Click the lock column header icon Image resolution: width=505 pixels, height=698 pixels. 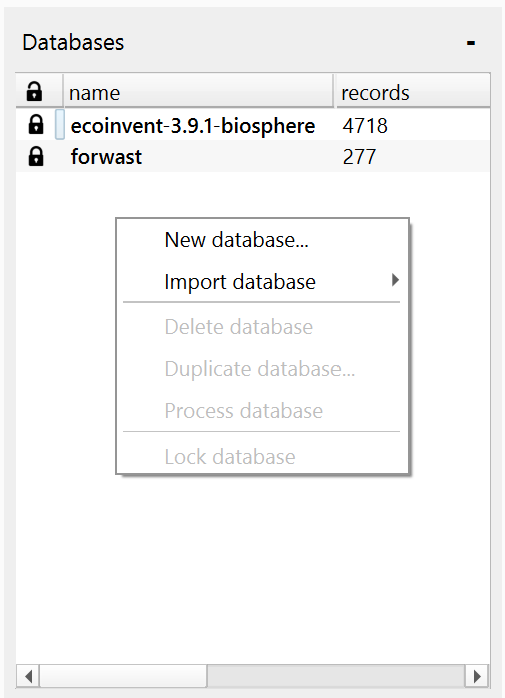click(x=34, y=92)
